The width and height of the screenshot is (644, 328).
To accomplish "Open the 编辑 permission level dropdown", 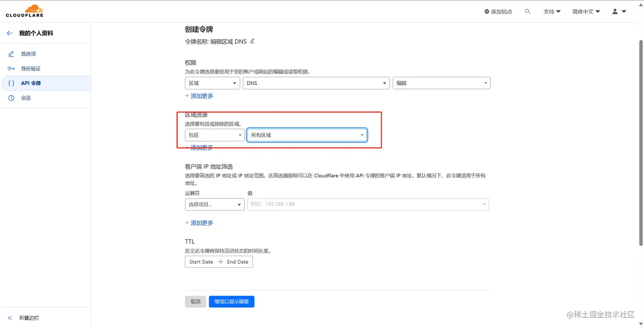I will pos(442,83).
